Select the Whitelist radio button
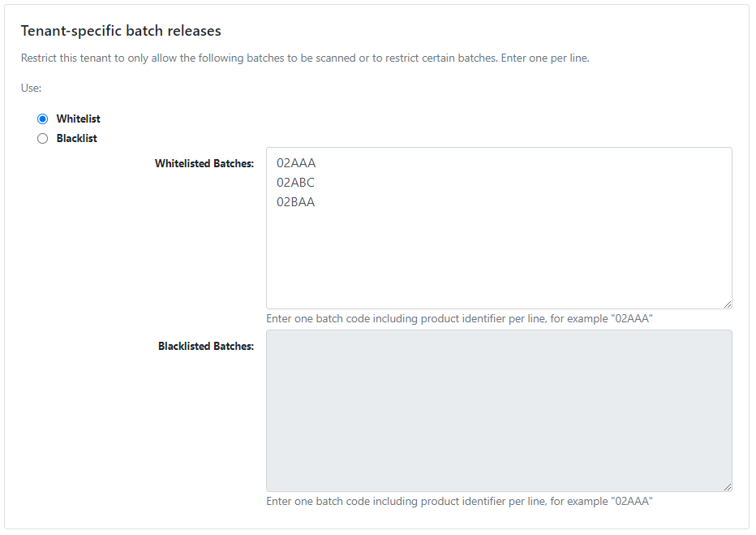 [x=43, y=119]
